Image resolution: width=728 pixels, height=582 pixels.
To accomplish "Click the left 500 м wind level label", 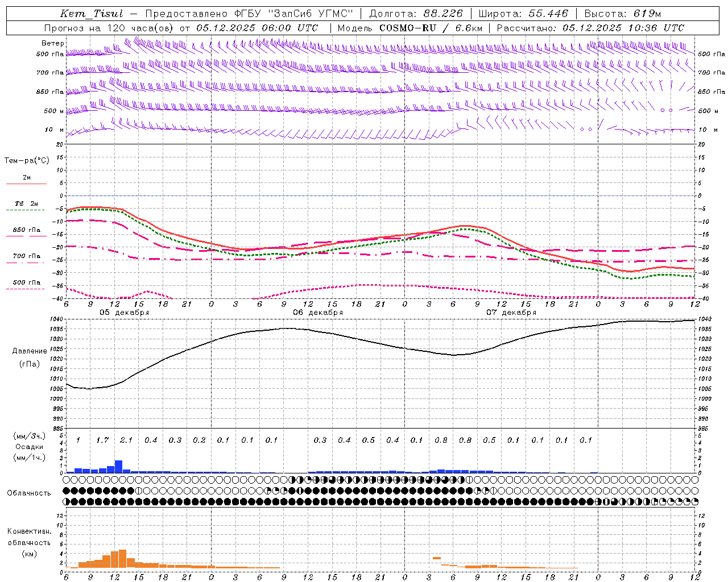I will pyautogui.click(x=53, y=111).
